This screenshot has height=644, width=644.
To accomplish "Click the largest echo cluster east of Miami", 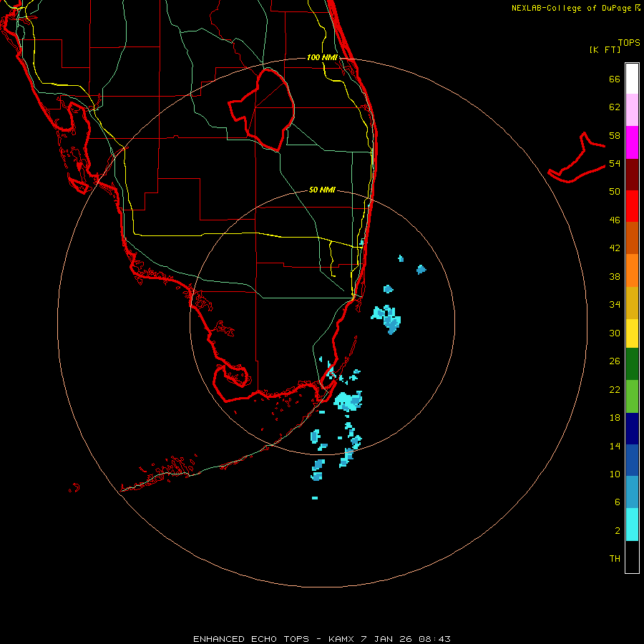I will point(386,319).
